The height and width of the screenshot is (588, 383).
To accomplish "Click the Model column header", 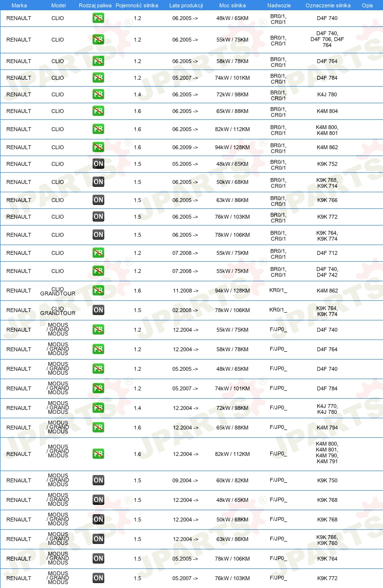I will click(x=58, y=5).
